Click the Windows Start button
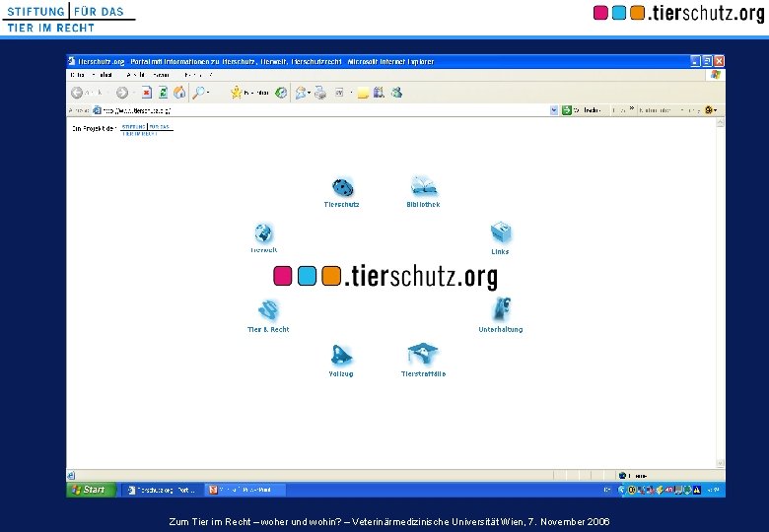This screenshot has width=769, height=532. [x=92, y=490]
